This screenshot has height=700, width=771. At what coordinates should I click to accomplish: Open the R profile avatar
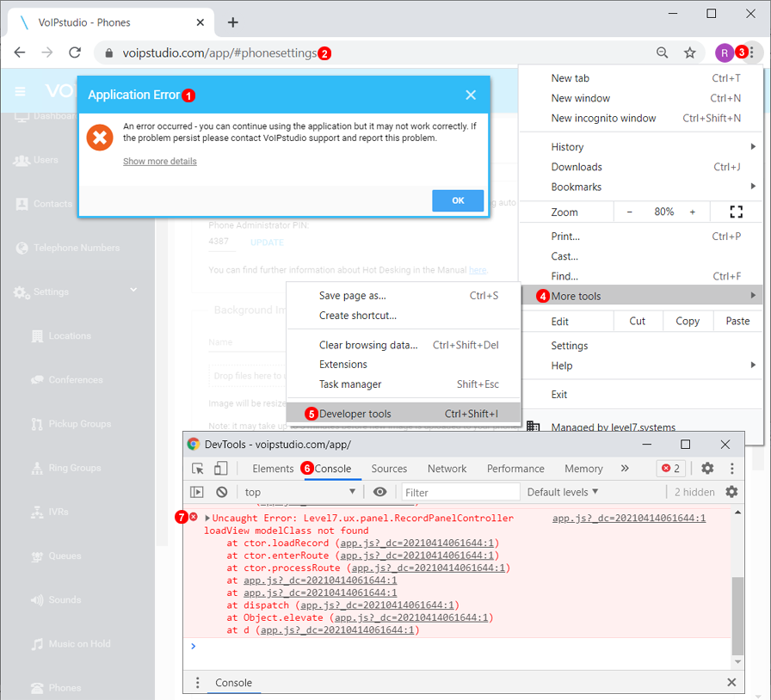725,52
